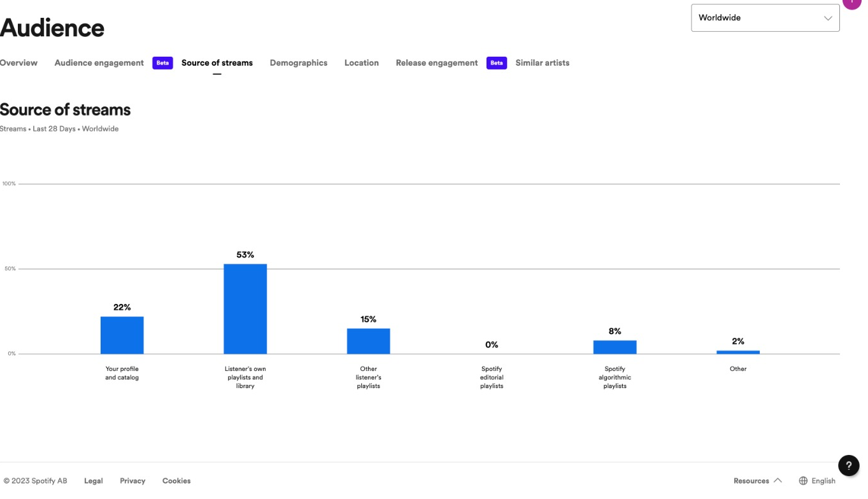Open the user profile avatar
Image resolution: width=868 pixels, height=499 pixels.
pyautogui.click(x=852, y=3)
